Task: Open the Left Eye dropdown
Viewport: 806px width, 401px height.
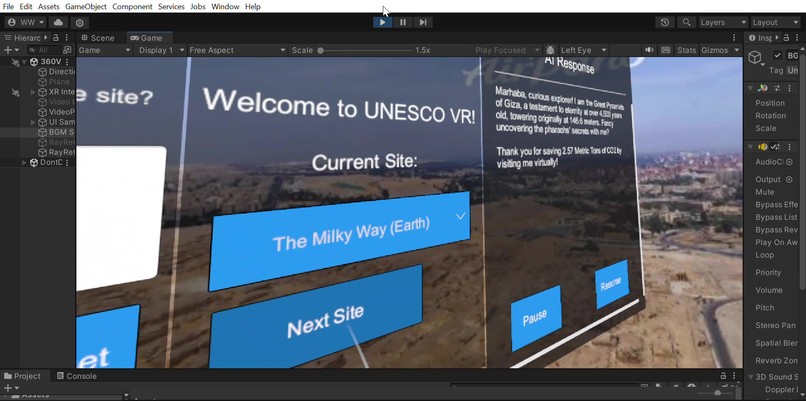Action: tap(583, 50)
